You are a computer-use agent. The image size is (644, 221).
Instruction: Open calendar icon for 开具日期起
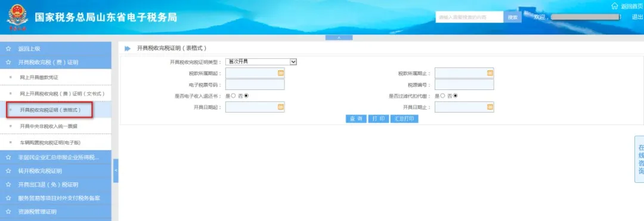click(281, 107)
